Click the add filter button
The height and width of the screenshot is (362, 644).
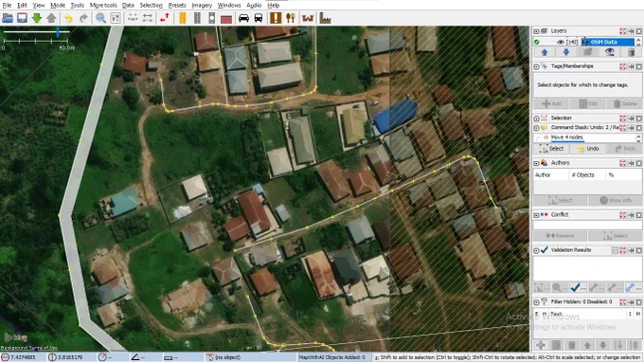point(541,345)
